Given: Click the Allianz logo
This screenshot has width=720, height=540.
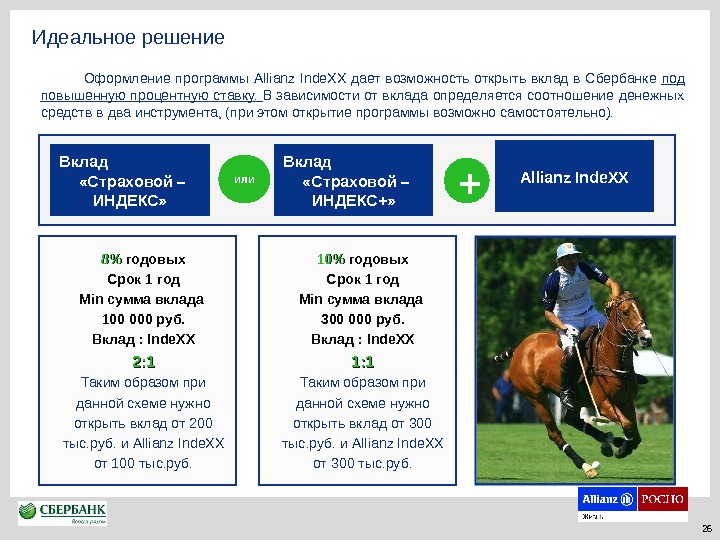Looking at the screenshot, I should coord(607,499).
